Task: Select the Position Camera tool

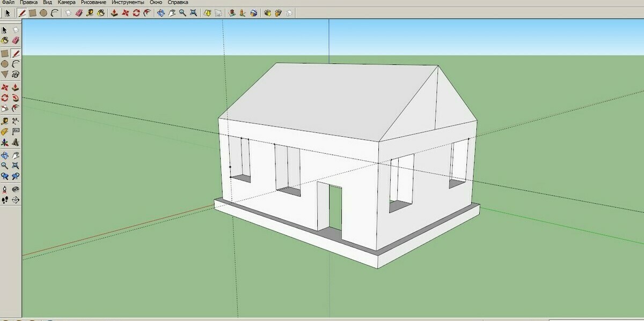Action: coord(5,189)
